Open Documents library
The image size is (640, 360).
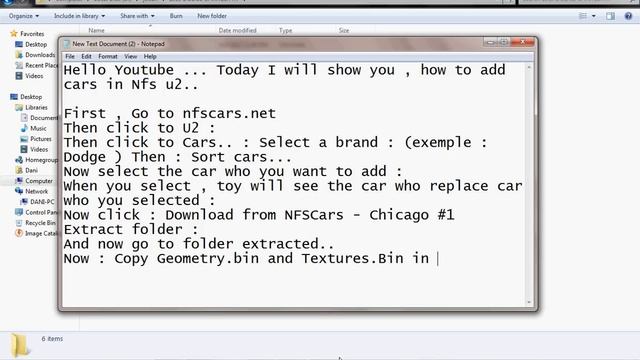[x=44, y=118]
